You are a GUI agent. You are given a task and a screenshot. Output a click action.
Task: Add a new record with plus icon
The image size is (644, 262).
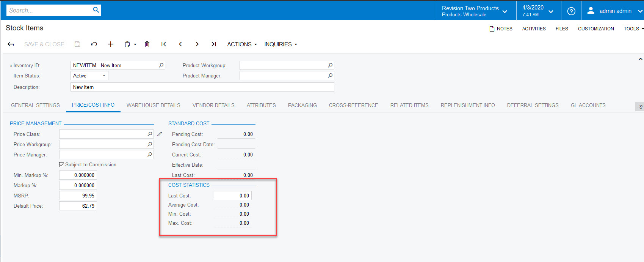click(x=111, y=44)
